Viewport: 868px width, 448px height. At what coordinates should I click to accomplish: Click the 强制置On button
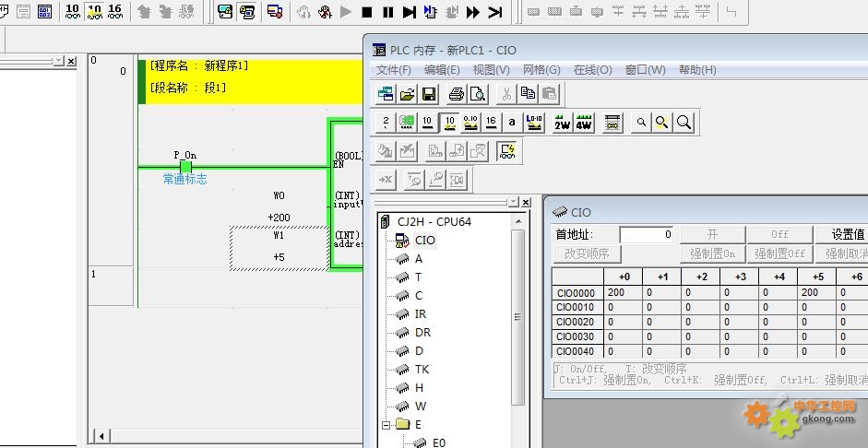[712, 253]
